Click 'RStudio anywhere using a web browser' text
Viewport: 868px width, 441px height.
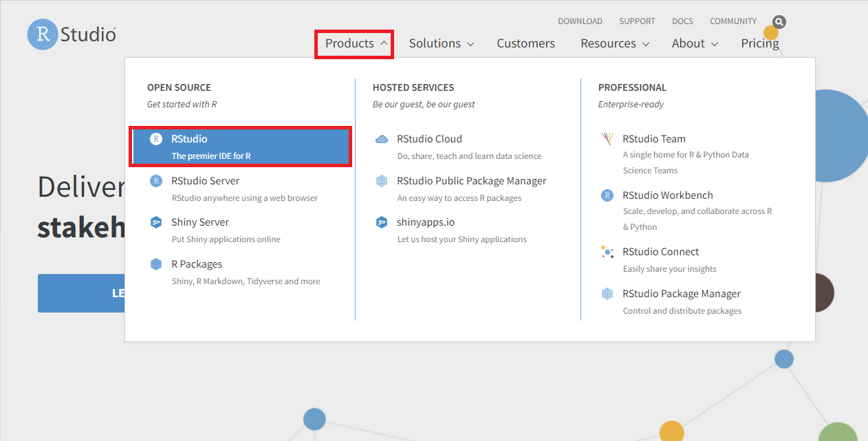tap(245, 198)
